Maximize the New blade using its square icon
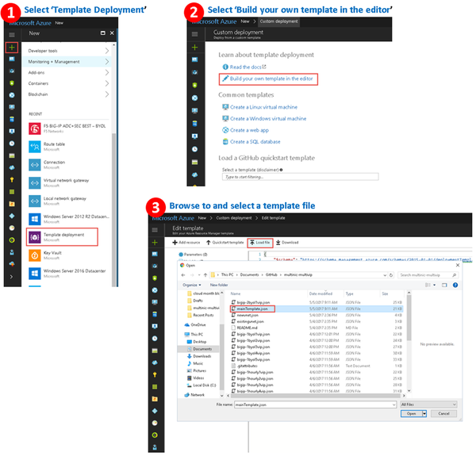Image resolution: width=476 pixels, height=456 pixels. 103,33
